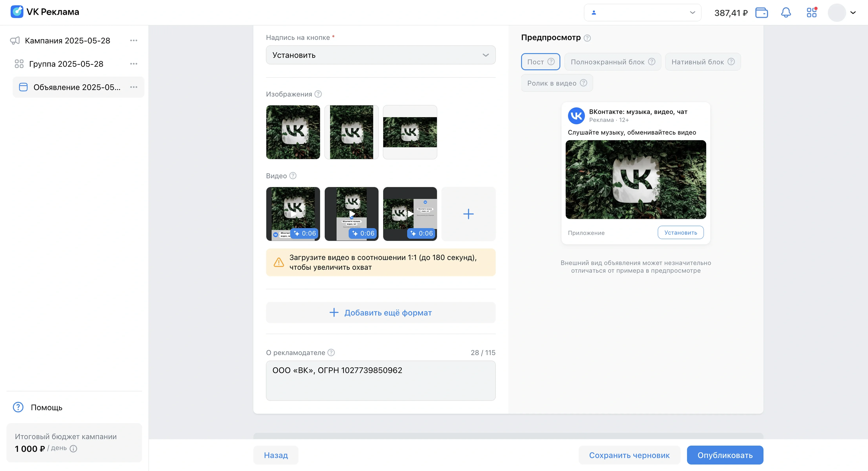Click the campaign megaphone icon
The image size is (868, 471).
tap(15, 40)
